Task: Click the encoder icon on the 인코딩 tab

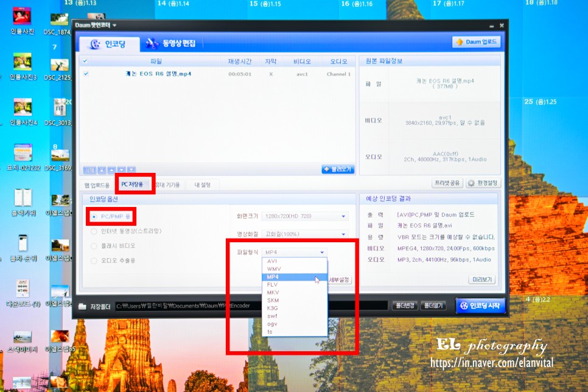Action: click(94, 43)
